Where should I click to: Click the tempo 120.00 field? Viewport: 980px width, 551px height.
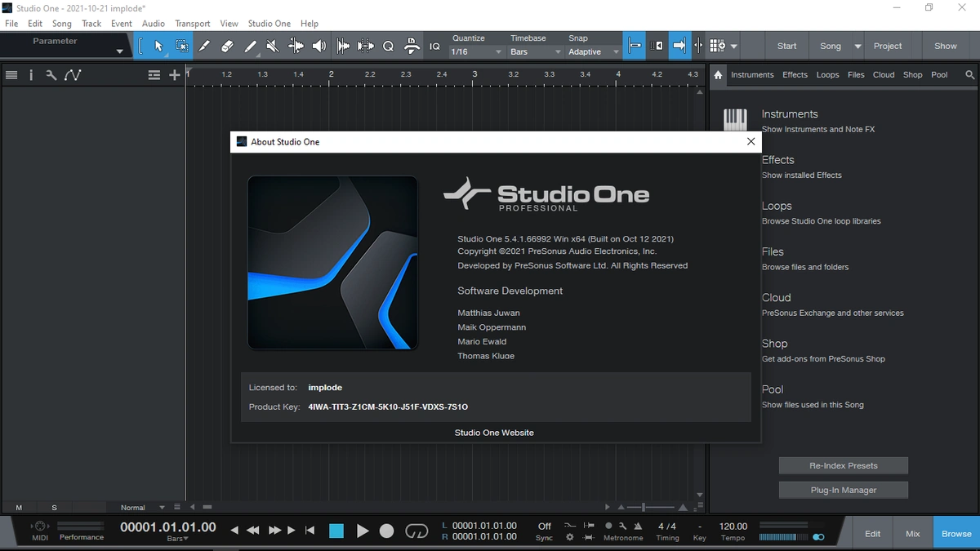tap(733, 527)
